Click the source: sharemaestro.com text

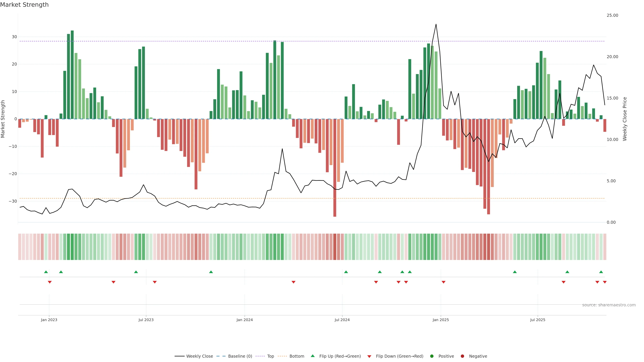(x=609, y=305)
